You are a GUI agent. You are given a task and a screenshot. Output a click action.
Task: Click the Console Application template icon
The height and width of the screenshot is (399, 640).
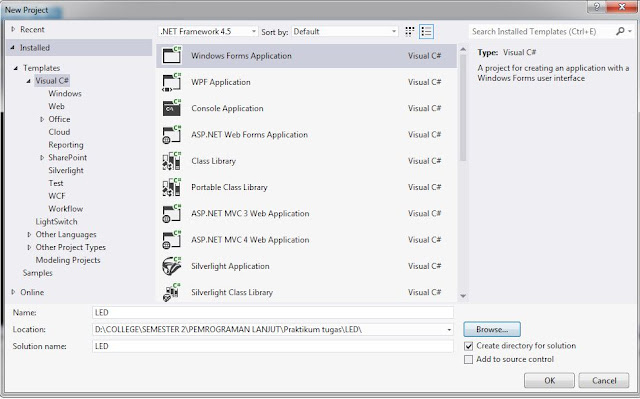[172, 108]
